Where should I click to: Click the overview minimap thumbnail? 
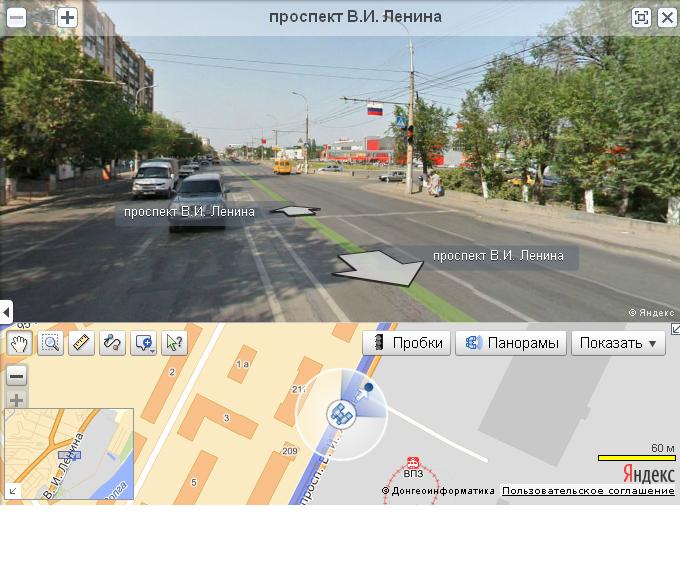(69, 454)
